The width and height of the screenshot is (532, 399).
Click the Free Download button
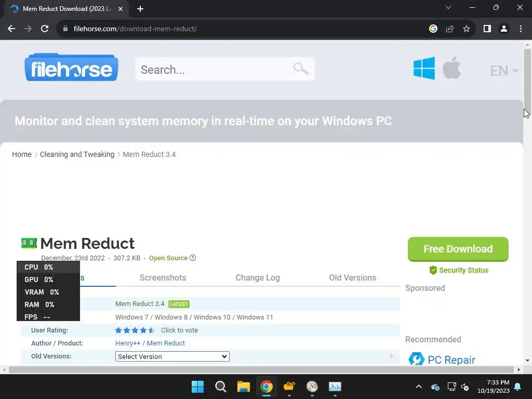click(x=458, y=249)
